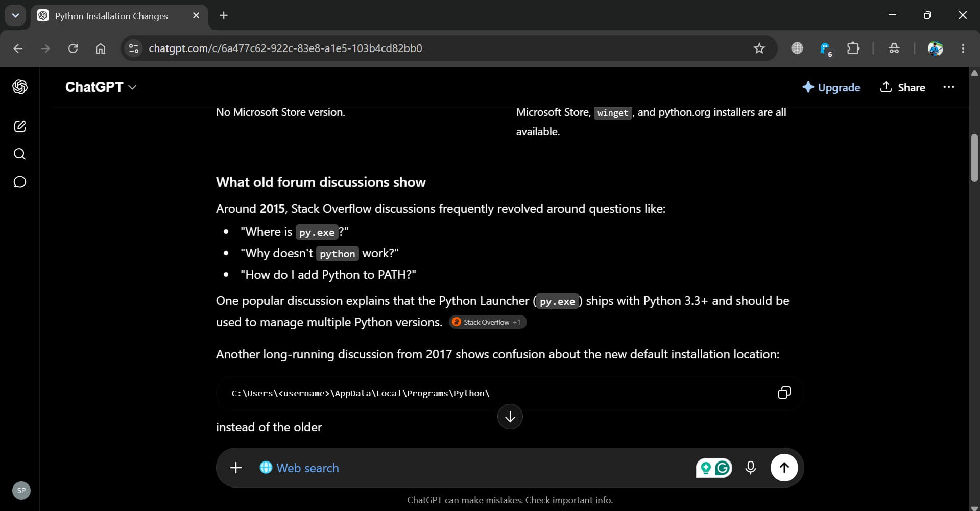This screenshot has width=980, height=511.
Task: Expand the ChatGPT model selector
Action: (101, 87)
